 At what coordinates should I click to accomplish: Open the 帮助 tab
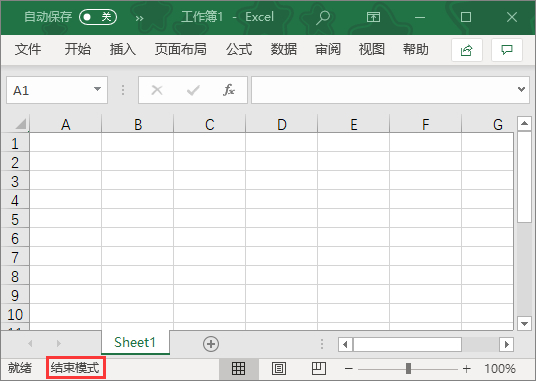415,50
